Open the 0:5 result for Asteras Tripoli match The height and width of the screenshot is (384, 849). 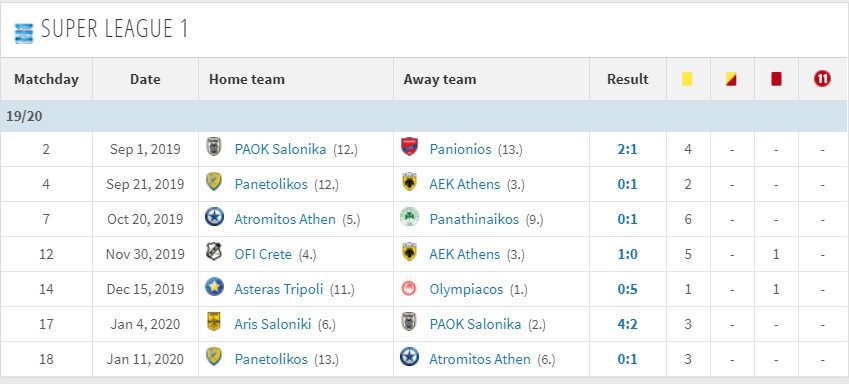click(x=627, y=289)
